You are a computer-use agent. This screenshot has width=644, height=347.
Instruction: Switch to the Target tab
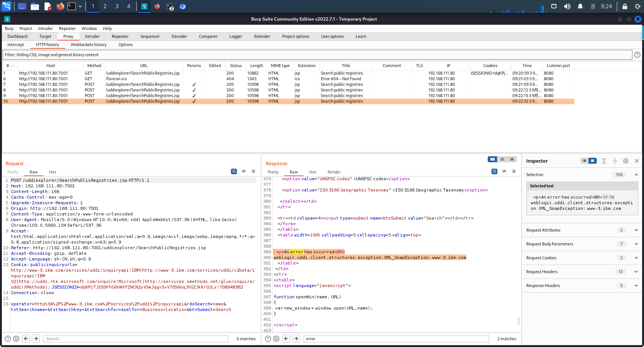[45, 36]
